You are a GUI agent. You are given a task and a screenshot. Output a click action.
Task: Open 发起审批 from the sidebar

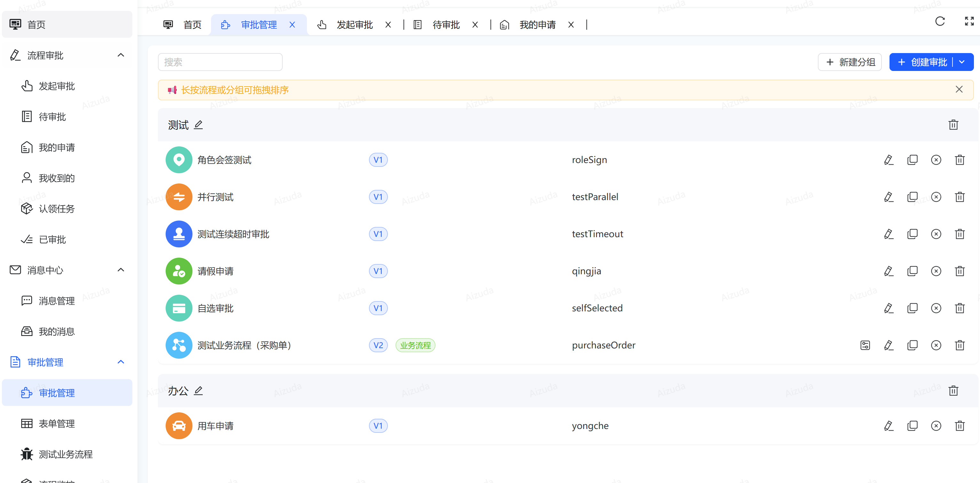click(56, 86)
